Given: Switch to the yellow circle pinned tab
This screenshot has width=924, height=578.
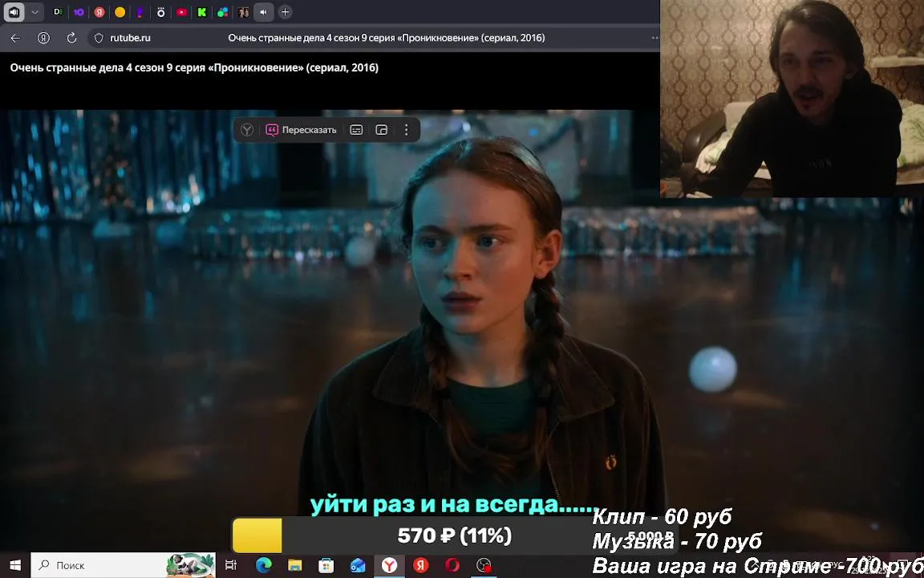Looking at the screenshot, I should pyautogui.click(x=120, y=12).
